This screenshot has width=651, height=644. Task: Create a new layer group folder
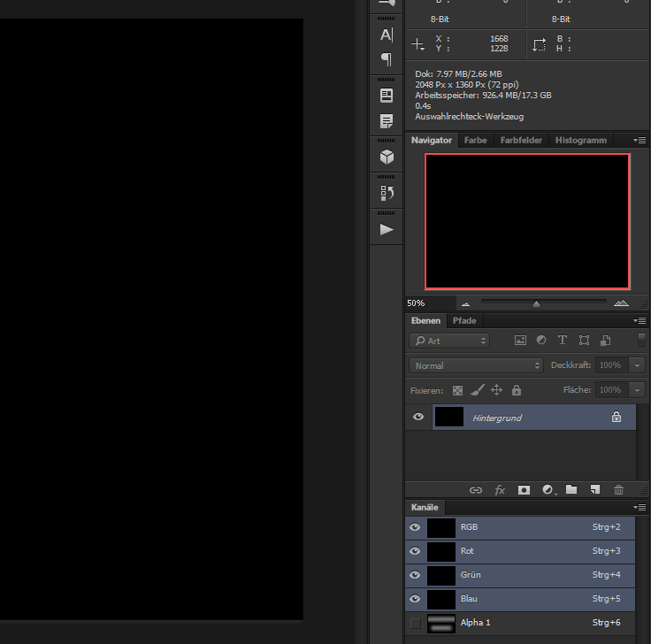571,489
